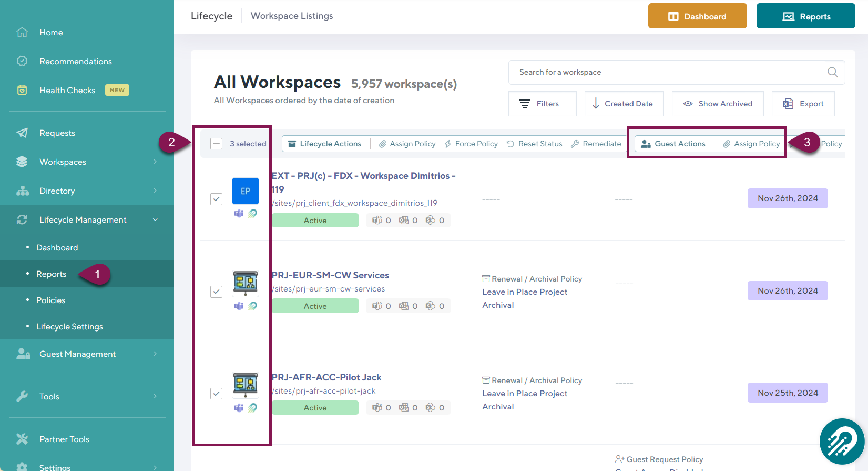Click the orange Dashboard button

tap(697, 16)
